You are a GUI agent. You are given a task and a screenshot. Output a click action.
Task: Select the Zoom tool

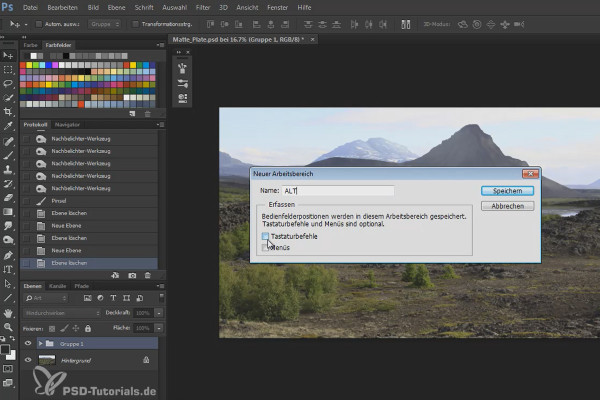(8, 327)
